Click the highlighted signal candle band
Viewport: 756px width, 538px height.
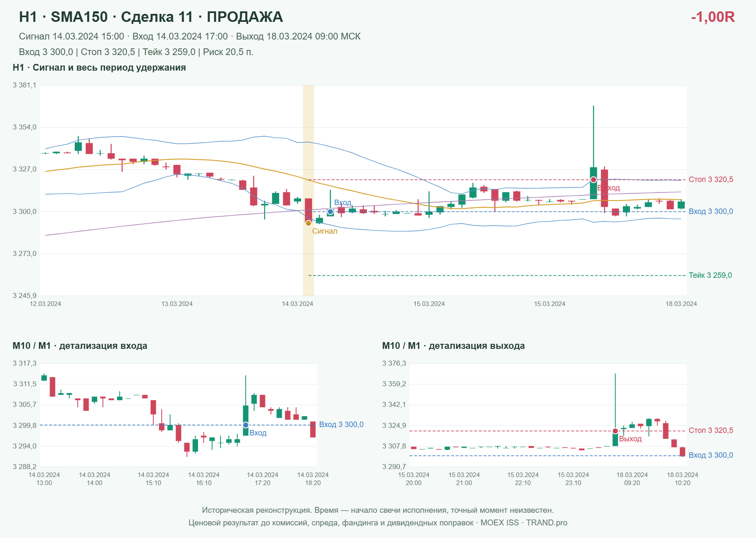coord(308,190)
